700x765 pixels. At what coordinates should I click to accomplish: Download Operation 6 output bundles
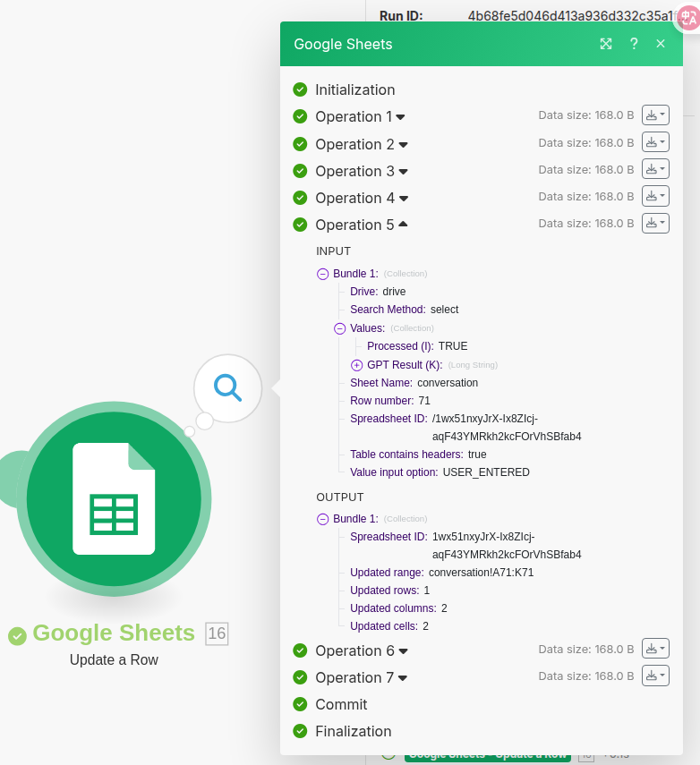(x=655, y=649)
